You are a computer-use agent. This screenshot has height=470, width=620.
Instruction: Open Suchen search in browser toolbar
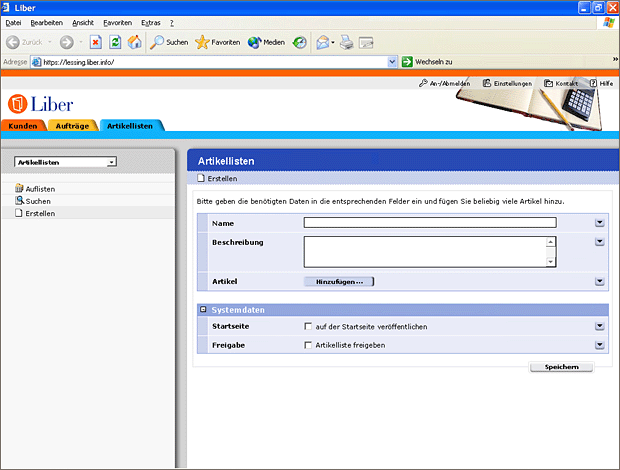[x=169, y=42]
